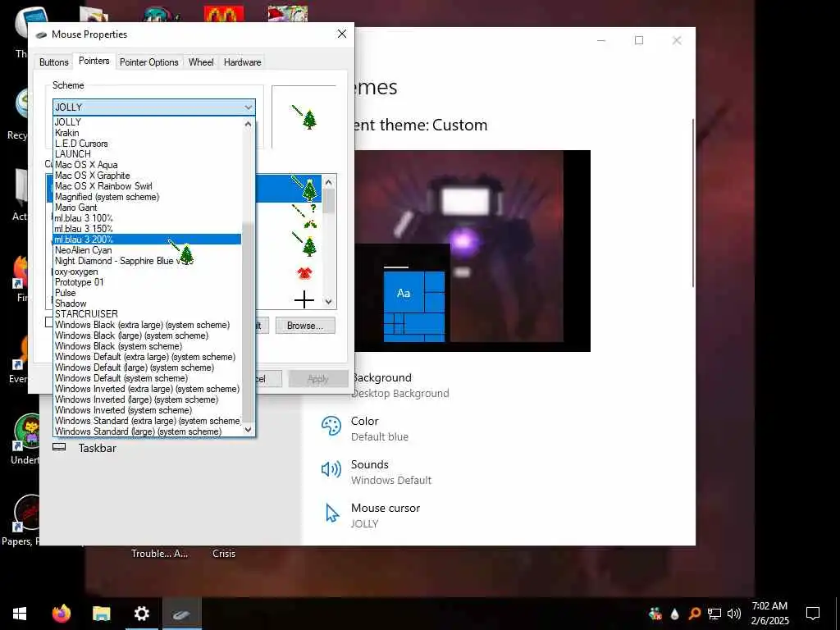Viewport: 840px width, 630px height.
Task: Close the Mouse Properties dialog
Action: [x=342, y=34]
